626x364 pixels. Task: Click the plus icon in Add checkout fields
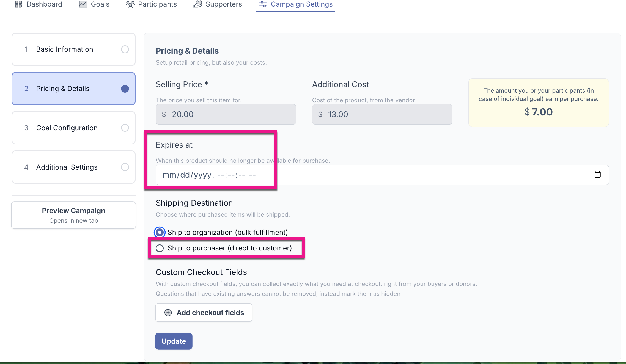[x=168, y=313]
